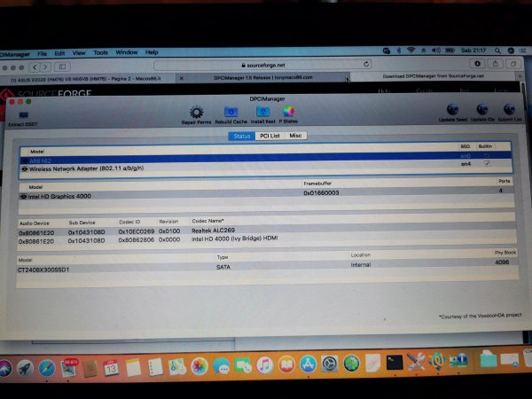Click the Audio Device column header
Viewport: 532px width, 399px height.
pos(35,223)
